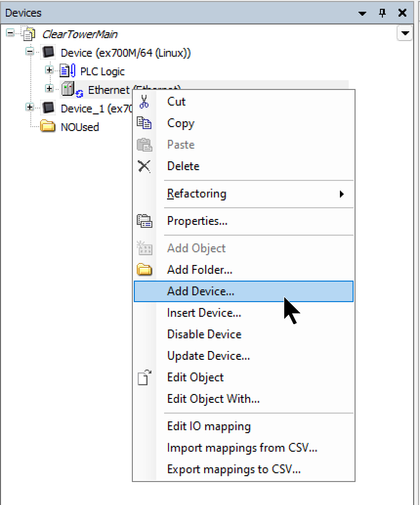Viewport: 420px width, 505px height.
Task: Pin the Devices panel with pushpin
Action: (382, 13)
